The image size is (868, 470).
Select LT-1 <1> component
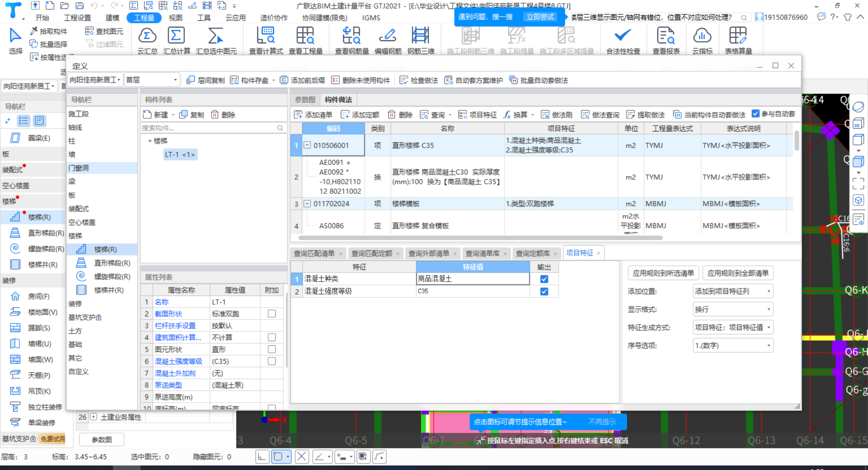click(x=180, y=155)
